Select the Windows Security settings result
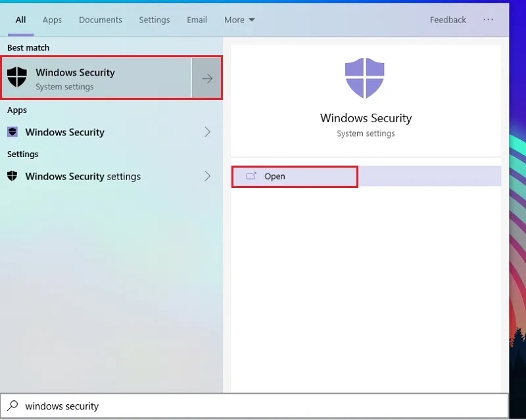 109,176
